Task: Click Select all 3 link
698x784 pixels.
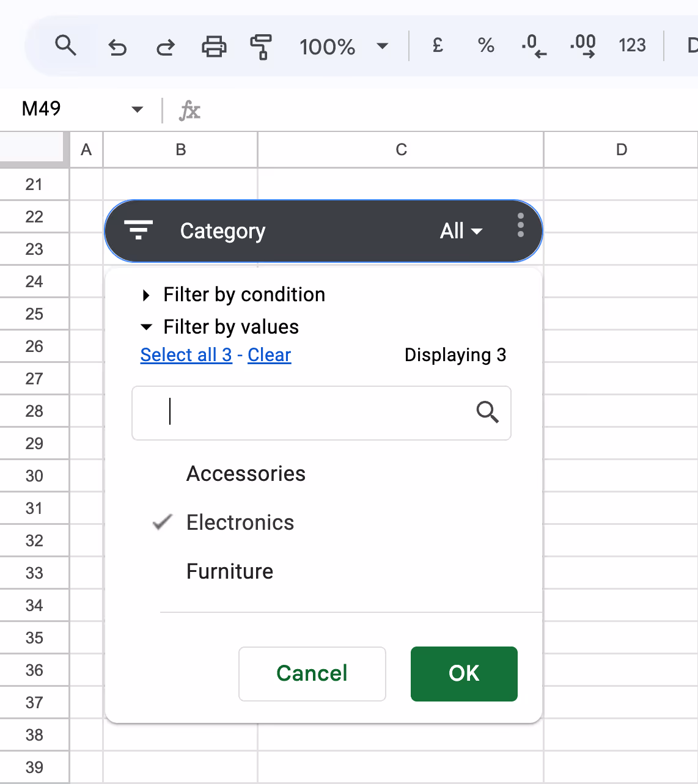Action: click(186, 354)
